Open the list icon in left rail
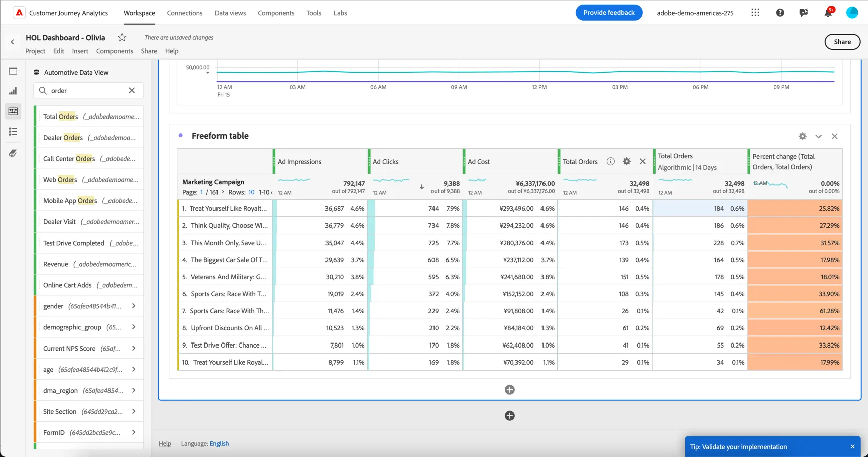Screen dimensions: 868x457 click(x=13, y=132)
